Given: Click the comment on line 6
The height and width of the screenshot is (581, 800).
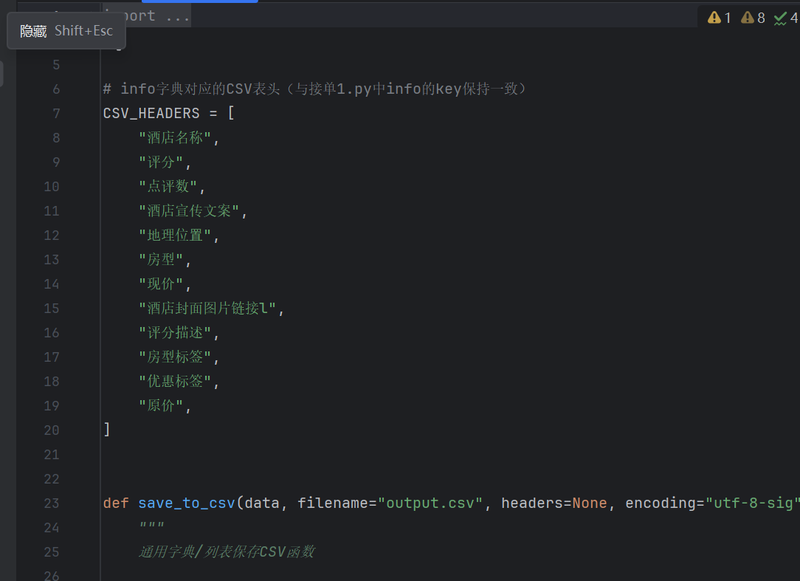Looking at the screenshot, I should pos(314,89).
